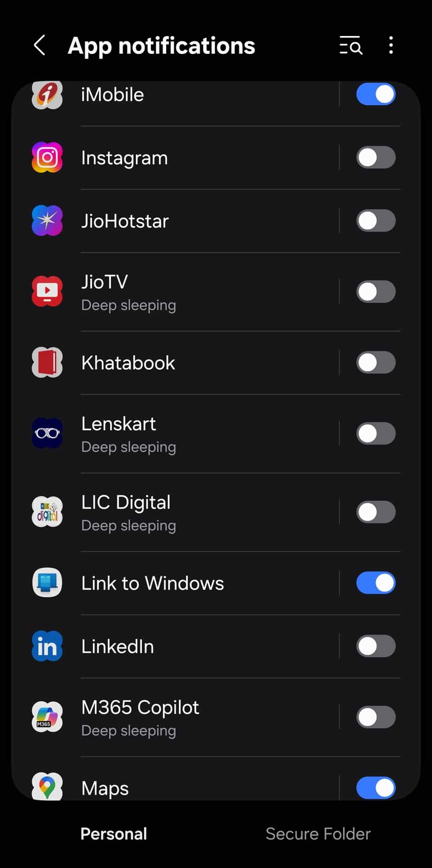Switch to the Secure Folder tab
432x868 pixels.
click(x=318, y=834)
